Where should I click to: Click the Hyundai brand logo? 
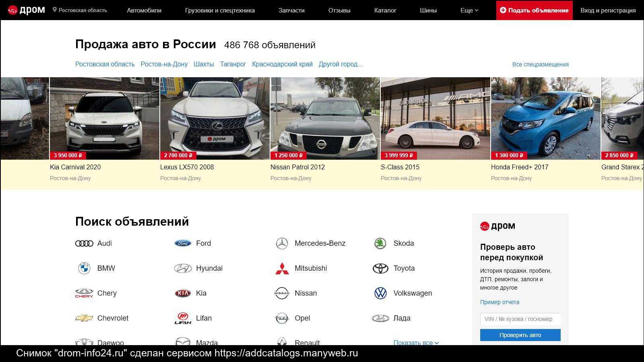click(x=183, y=268)
